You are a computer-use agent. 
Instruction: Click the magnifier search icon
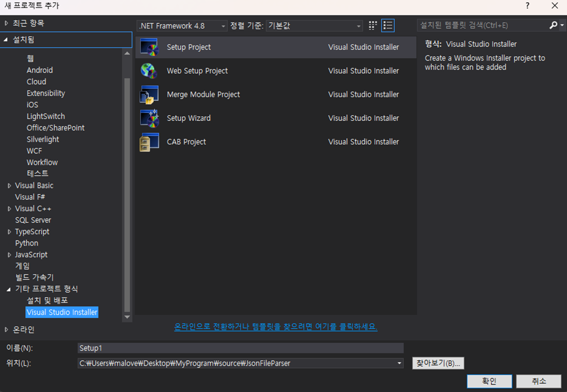[553, 25]
